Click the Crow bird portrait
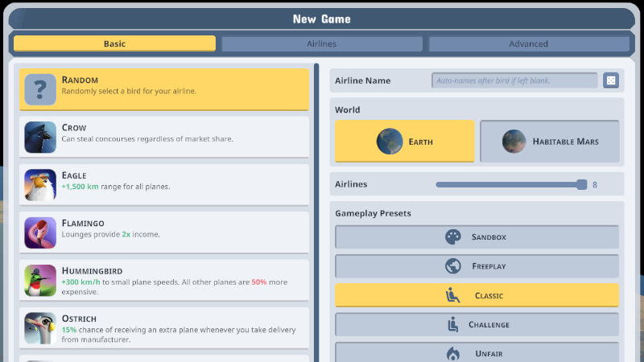Screen dimensions: 644x362 pos(39,137)
